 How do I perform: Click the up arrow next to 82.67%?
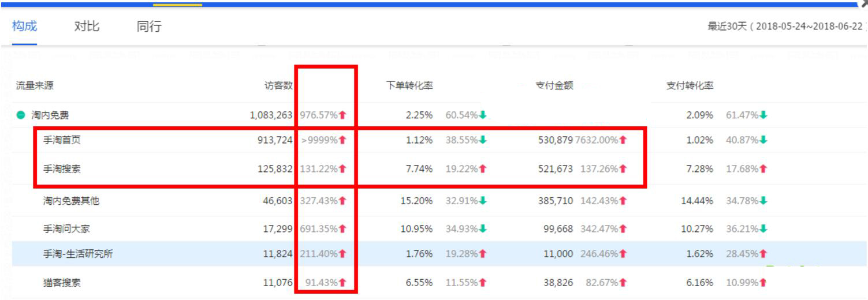pos(623,283)
